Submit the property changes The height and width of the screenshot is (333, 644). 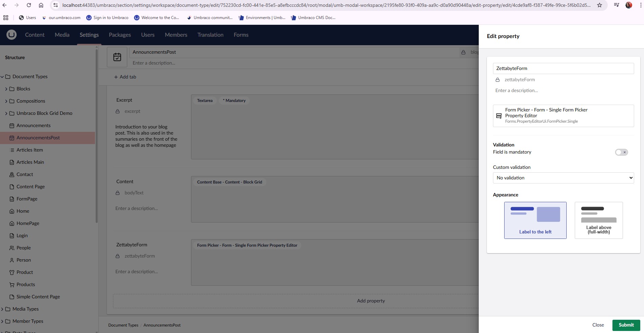(626, 325)
